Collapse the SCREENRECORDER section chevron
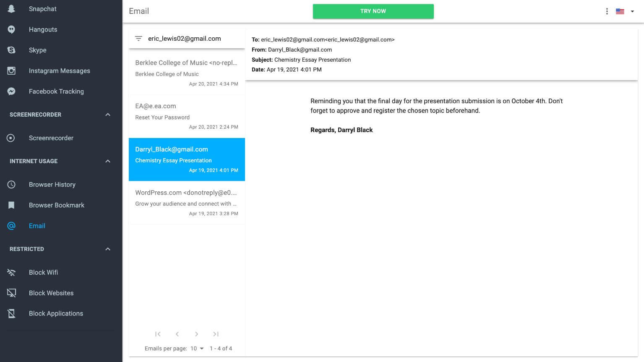Screen dimensions: 644x362 coord(108,115)
